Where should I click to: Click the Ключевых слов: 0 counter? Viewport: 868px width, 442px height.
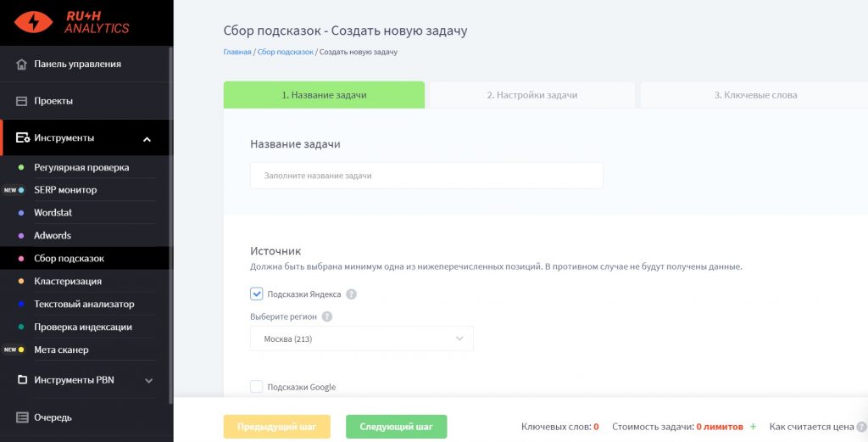point(560,427)
